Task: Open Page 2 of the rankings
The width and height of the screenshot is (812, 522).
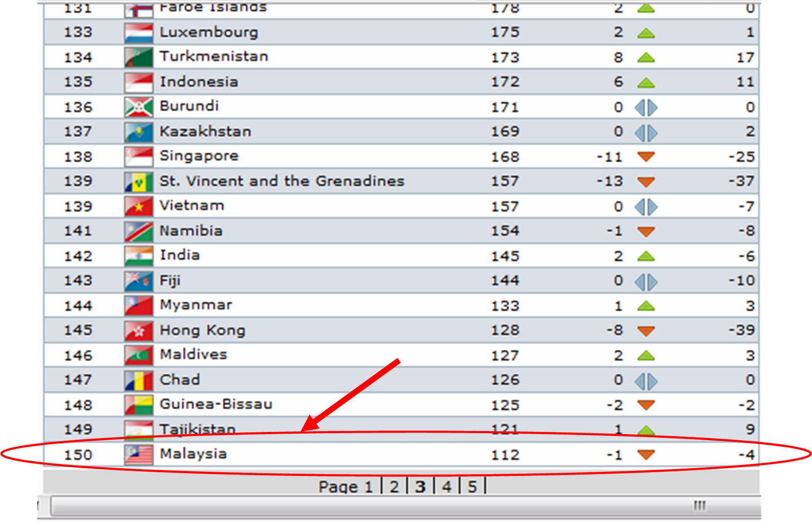Action: [x=394, y=485]
